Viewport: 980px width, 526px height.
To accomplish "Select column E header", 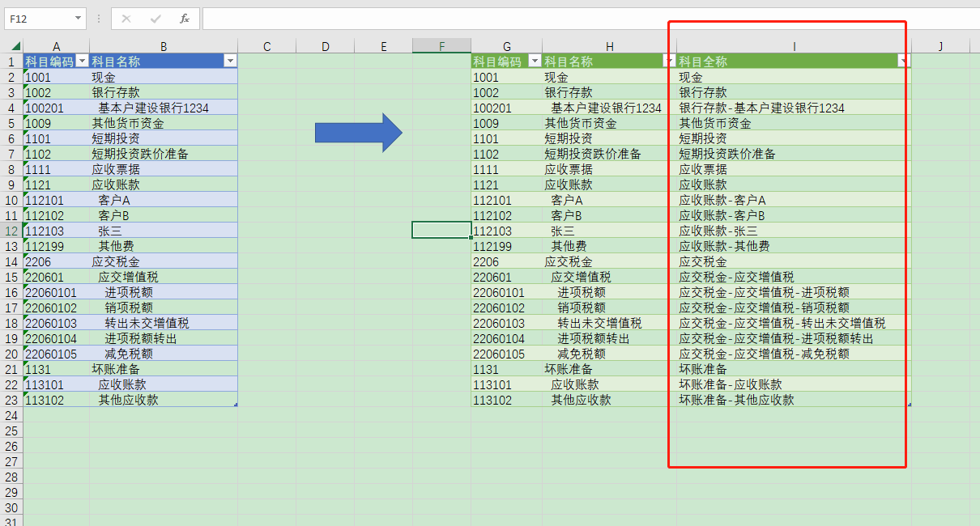I will tap(383, 47).
